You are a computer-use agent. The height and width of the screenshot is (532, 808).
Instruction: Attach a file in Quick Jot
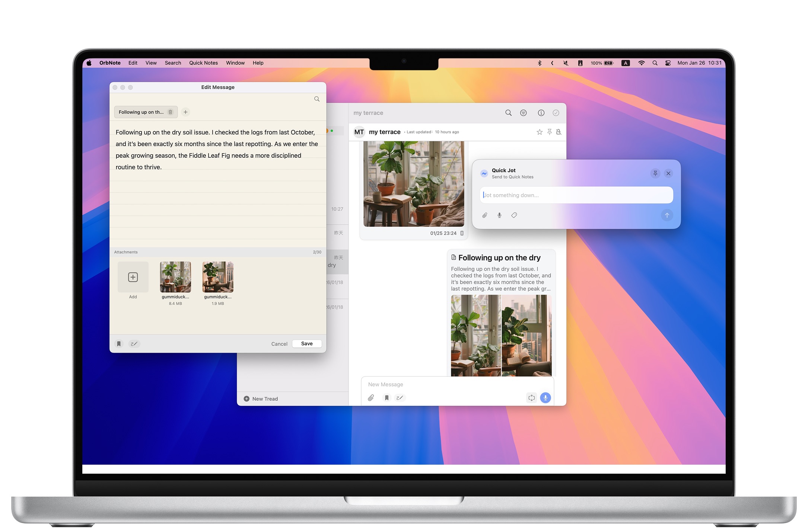484,215
